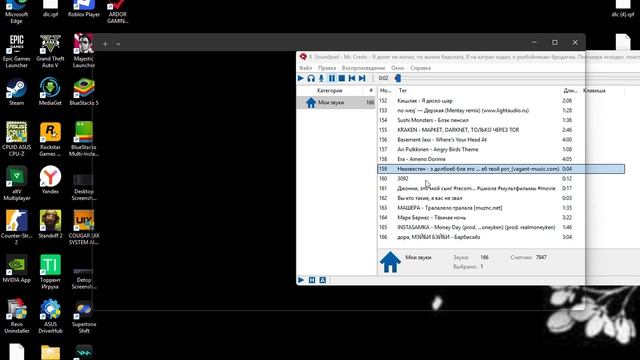
Task: Open aRV Multiplayer desktop icon
Action: coord(16,183)
